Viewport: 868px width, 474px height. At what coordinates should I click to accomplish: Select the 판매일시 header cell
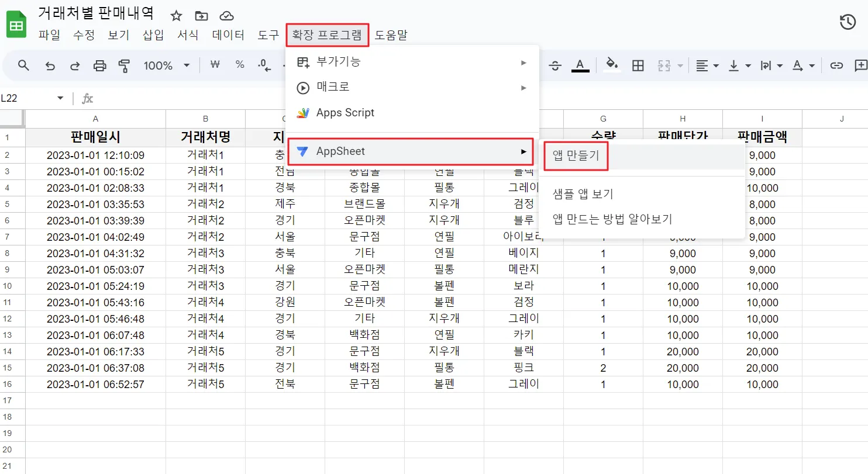click(96, 138)
